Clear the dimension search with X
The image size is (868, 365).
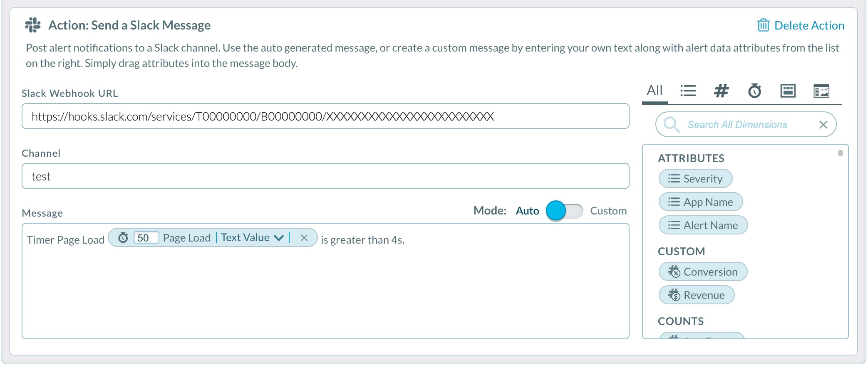823,124
